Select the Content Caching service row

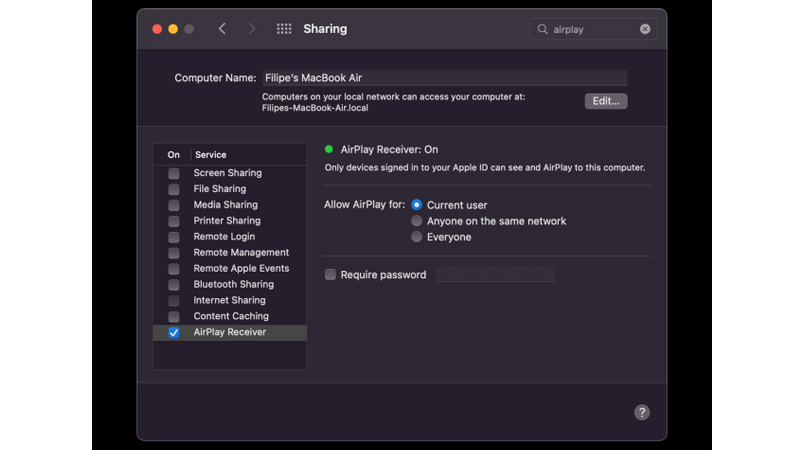(230, 316)
